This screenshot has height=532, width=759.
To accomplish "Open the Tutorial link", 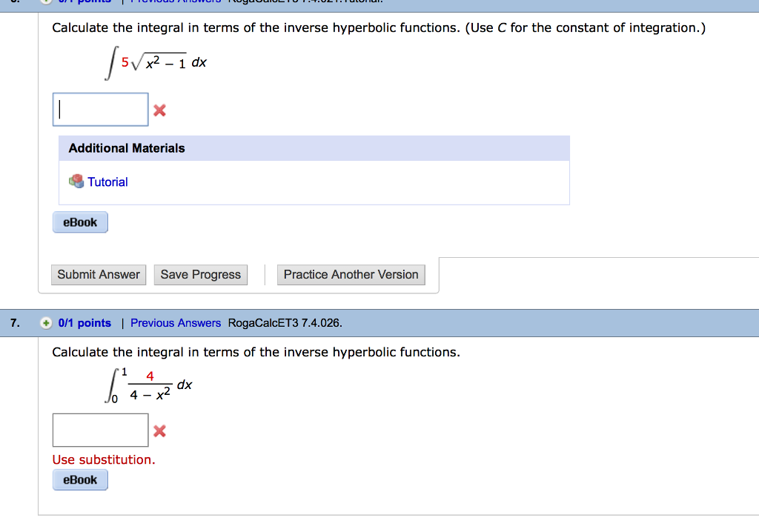I will pos(108,182).
